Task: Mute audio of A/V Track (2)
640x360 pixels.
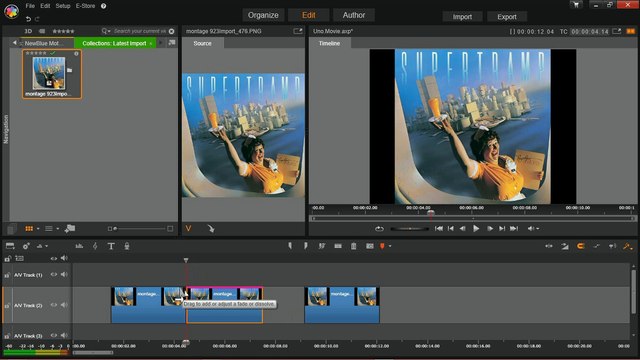Action: click(64, 305)
